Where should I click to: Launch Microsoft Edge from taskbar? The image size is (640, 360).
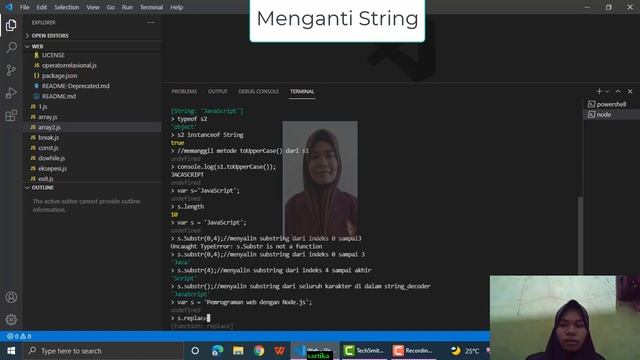click(x=217, y=351)
